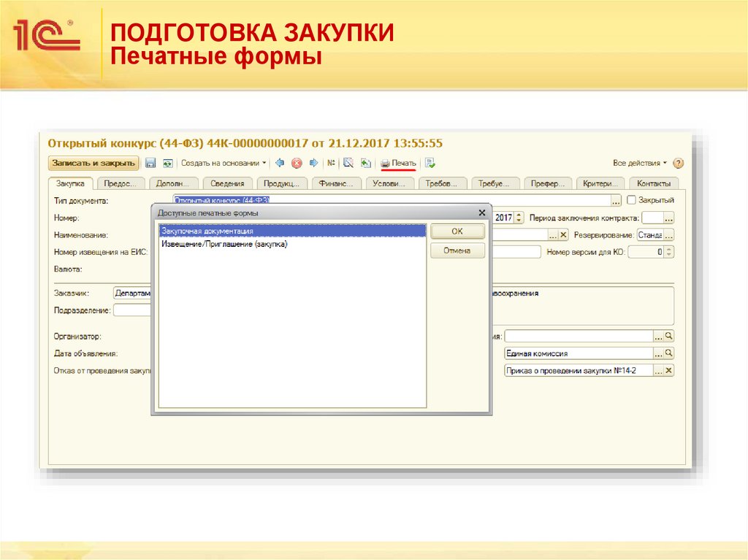Switch to the Сведения tab
748x560 pixels.
pyautogui.click(x=229, y=183)
